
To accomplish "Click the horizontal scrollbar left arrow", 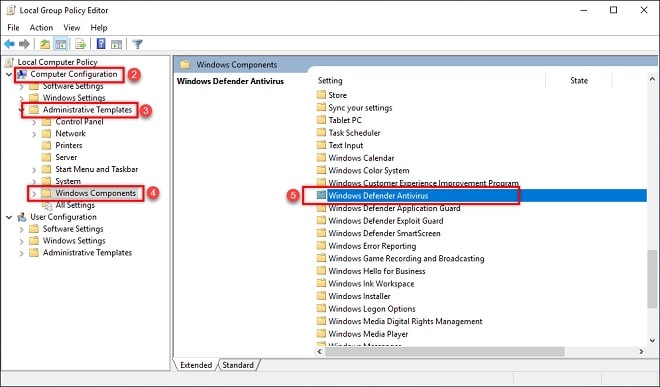I will point(319,351).
